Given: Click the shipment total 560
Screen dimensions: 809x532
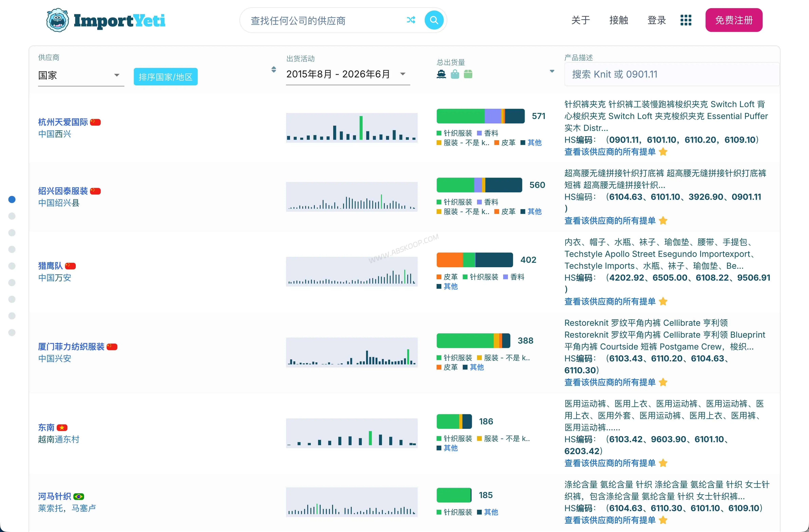Looking at the screenshot, I should 537,185.
